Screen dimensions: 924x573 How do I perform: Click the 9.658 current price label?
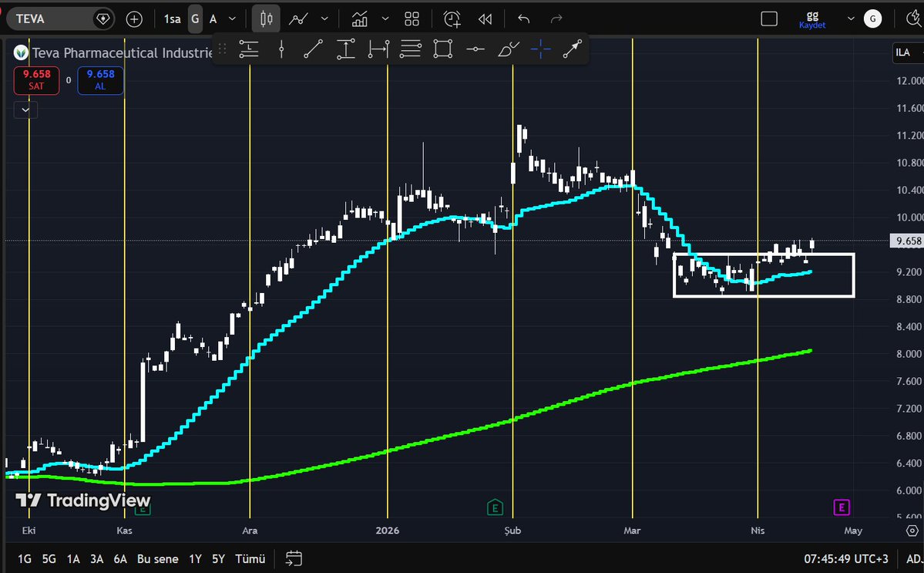908,241
